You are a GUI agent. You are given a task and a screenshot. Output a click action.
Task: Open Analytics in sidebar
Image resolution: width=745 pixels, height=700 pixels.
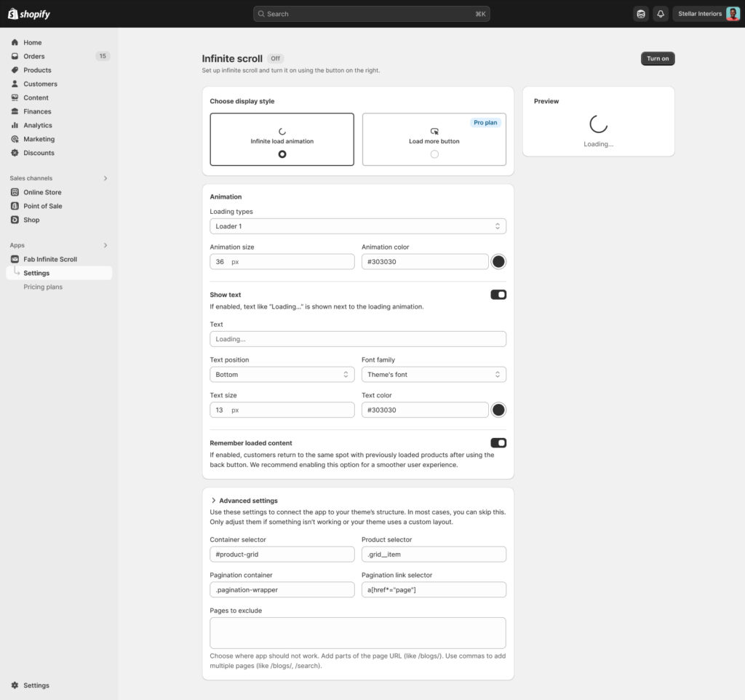[59, 125]
